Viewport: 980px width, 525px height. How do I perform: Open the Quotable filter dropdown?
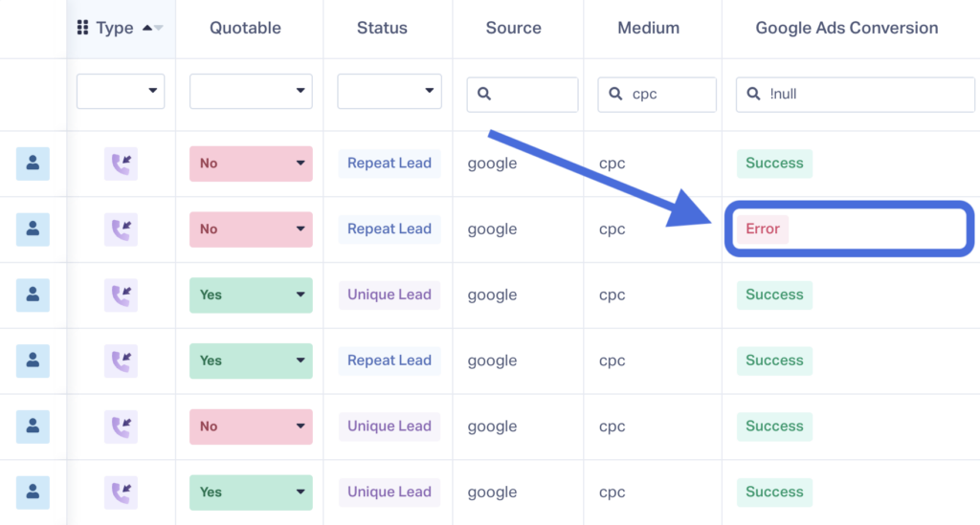coord(251,91)
